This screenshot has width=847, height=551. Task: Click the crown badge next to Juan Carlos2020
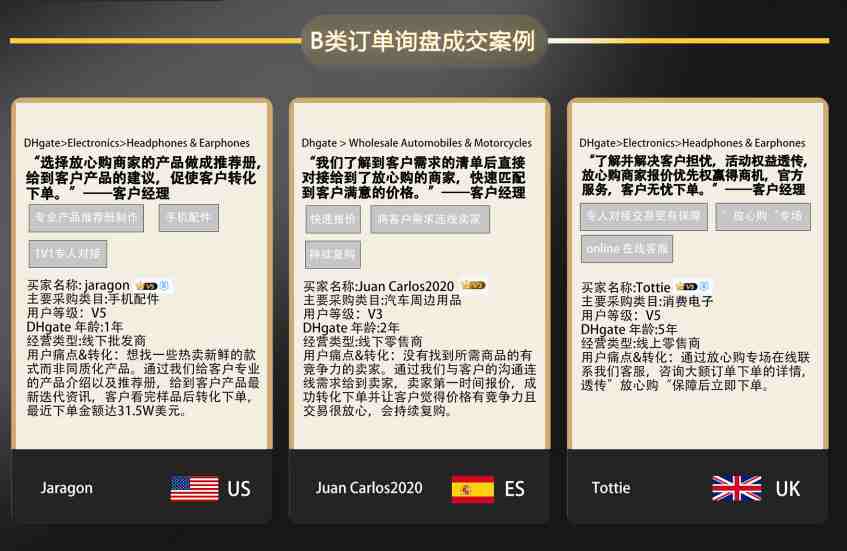pyautogui.click(x=473, y=285)
